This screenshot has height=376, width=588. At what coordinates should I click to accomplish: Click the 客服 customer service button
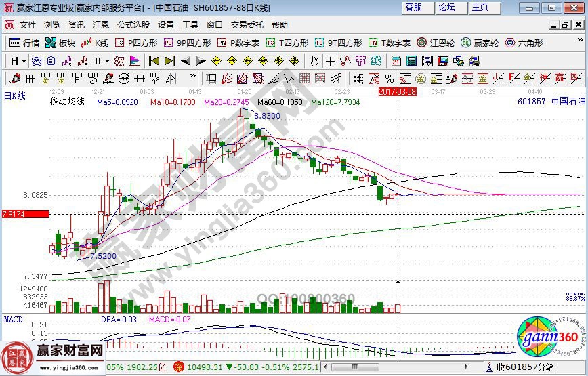(414, 7)
